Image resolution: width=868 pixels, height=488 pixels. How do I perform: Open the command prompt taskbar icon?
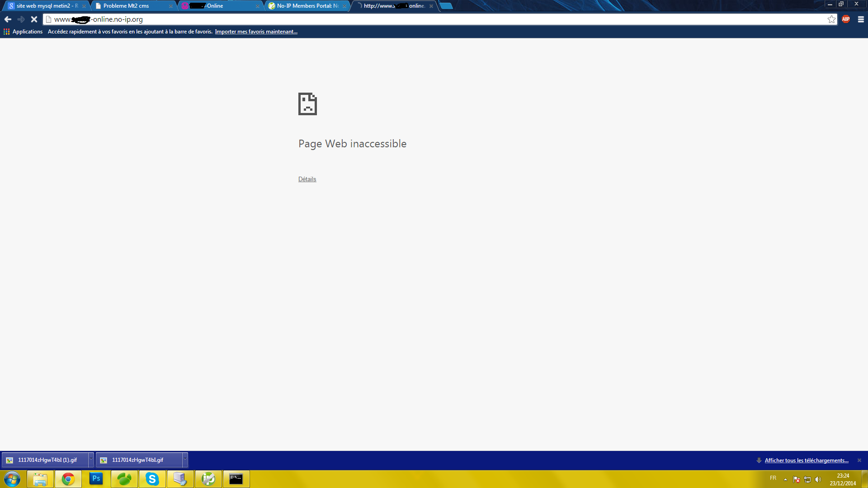236,479
